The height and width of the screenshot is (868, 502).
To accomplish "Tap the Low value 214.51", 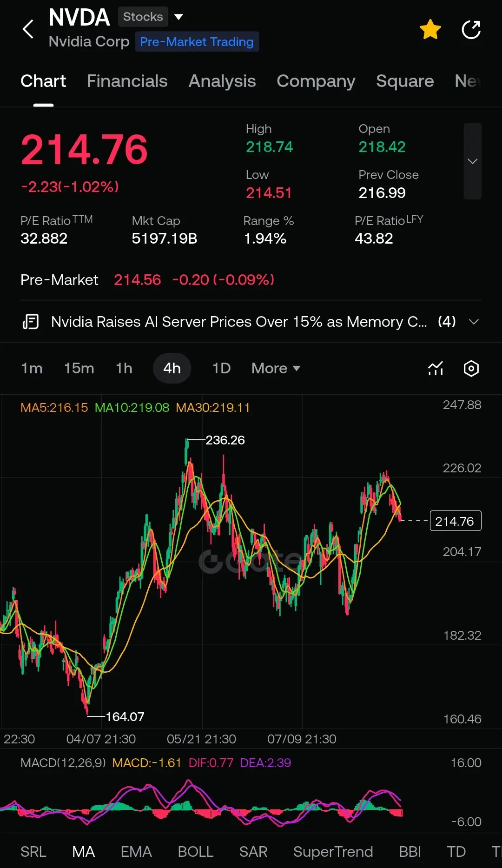I will (269, 193).
